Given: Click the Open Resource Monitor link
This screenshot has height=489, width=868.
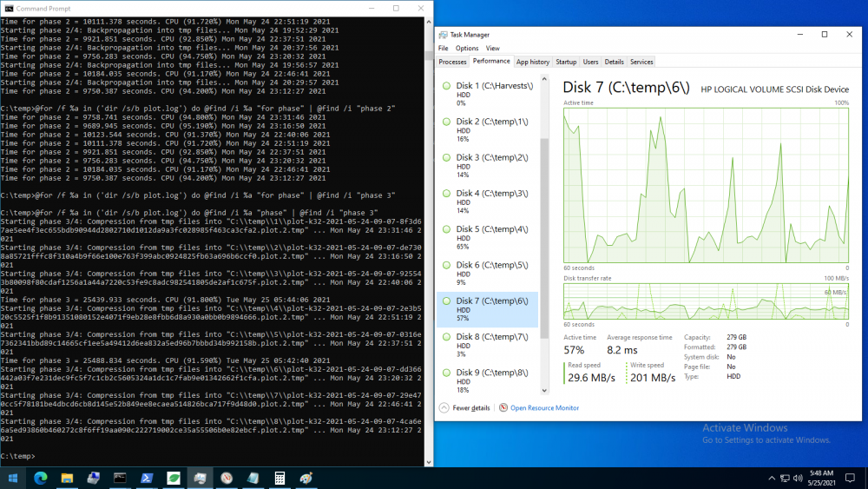Looking at the screenshot, I should [544, 408].
